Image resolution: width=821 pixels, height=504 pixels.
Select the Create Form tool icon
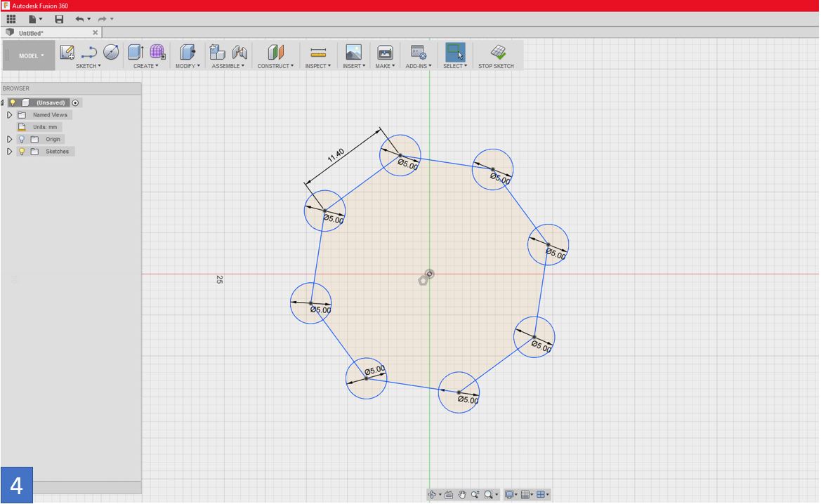point(157,52)
